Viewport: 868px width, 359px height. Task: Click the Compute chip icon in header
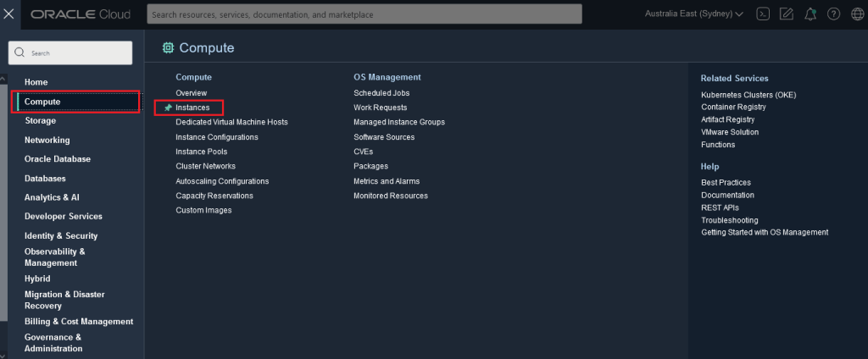tap(168, 48)
